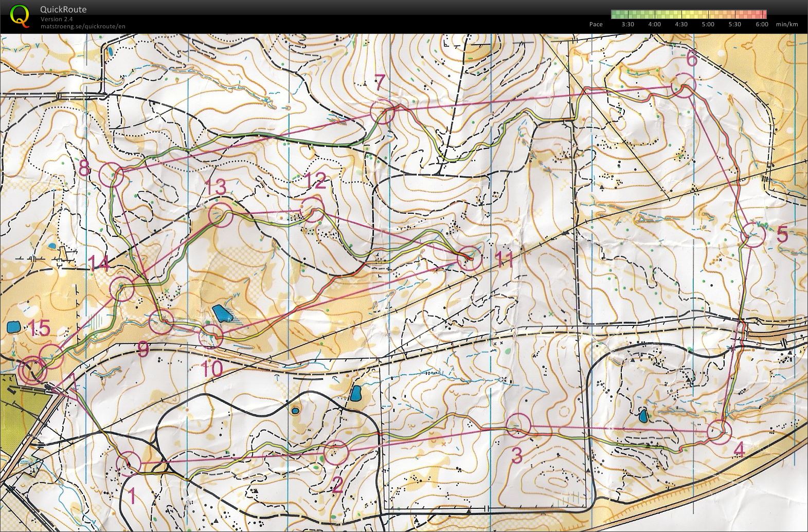Click the Version 2.4 text

57,19
